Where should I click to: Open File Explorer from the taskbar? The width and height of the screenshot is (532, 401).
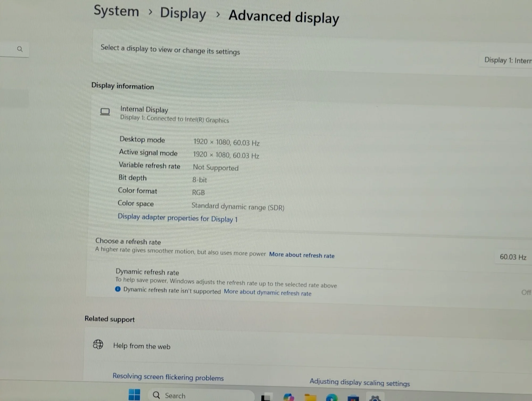(310, 397)
